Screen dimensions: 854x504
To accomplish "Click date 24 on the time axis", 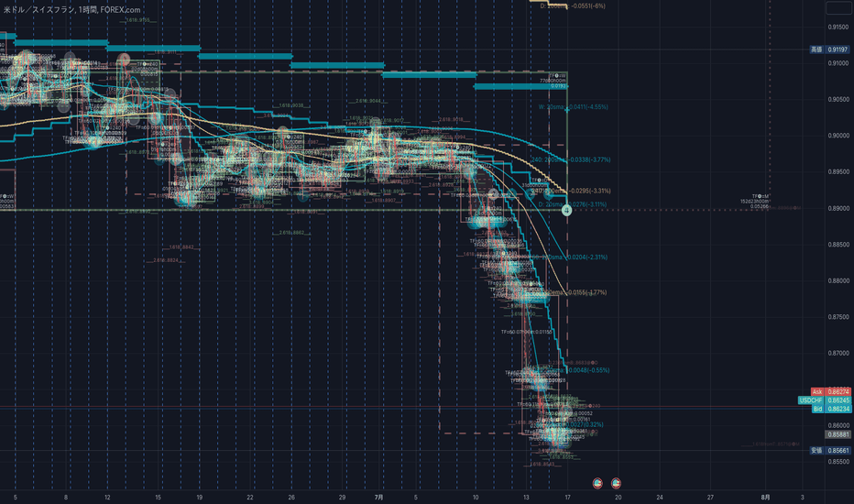I will (660, 498).
